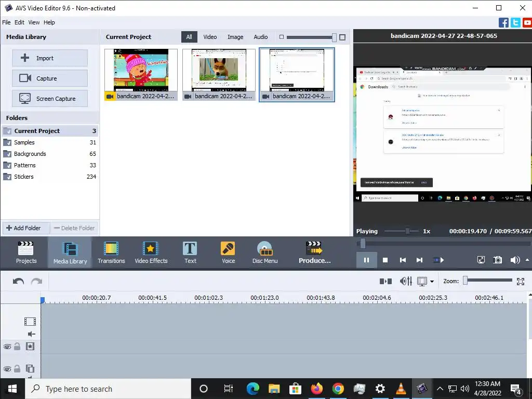
Task: Click the video effects track icon
Action: pos(30,347)
